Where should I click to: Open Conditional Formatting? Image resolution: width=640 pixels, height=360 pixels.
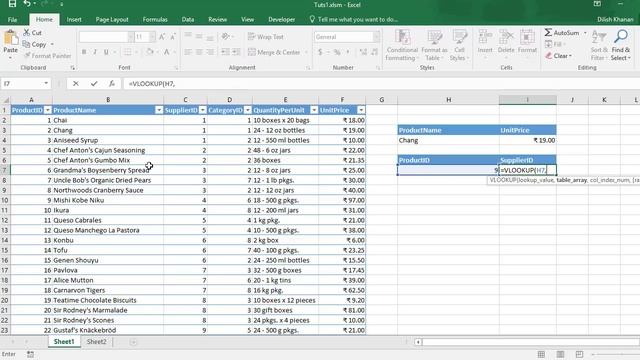[x=402, y=45]
